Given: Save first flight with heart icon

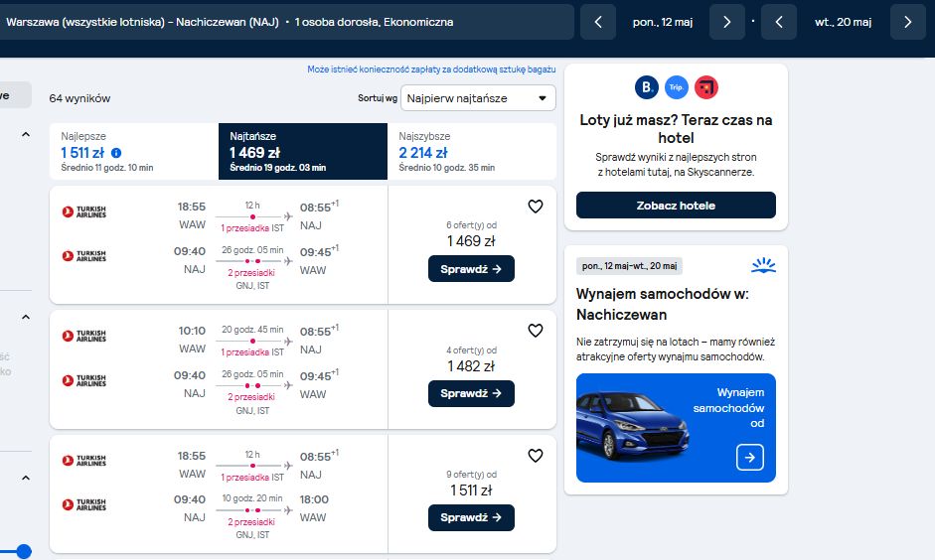Looking at the screenshot, I should pos(536,207).
